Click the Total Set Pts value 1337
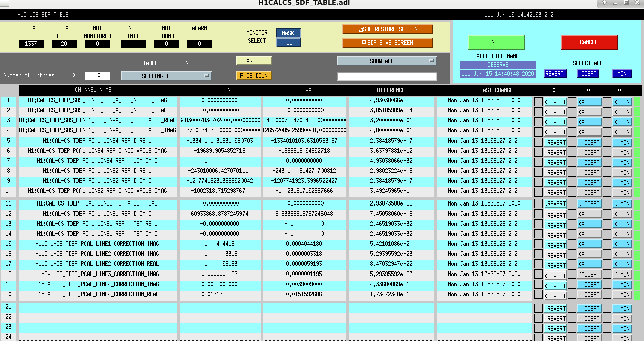Screen dimensions: 644x341 coord(31,44)
